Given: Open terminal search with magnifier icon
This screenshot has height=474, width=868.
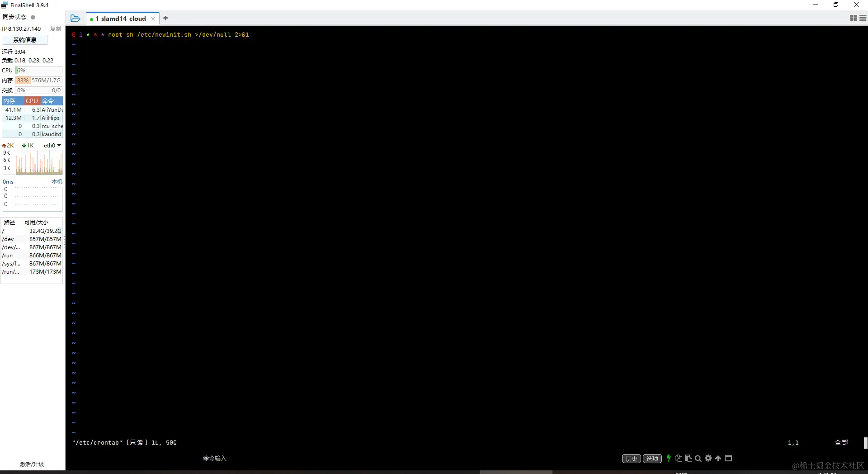Looking at the screenshot, I should pos(698,458).
